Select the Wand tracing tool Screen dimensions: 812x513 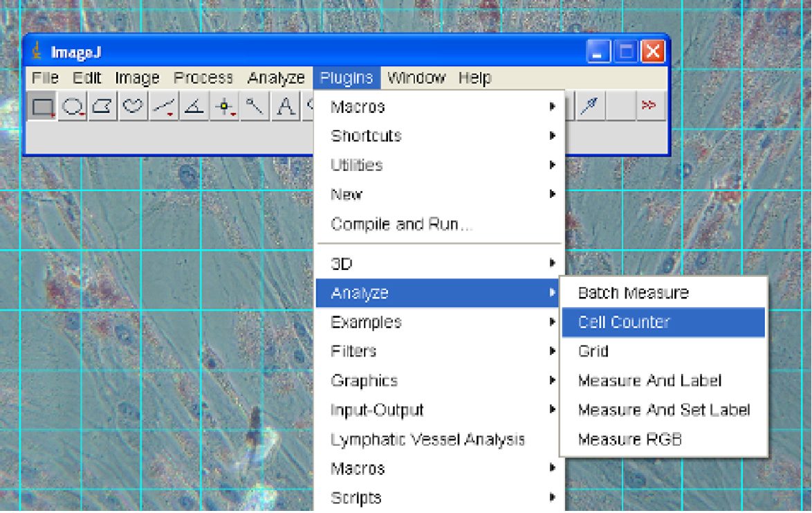click(x=255, y=106)
